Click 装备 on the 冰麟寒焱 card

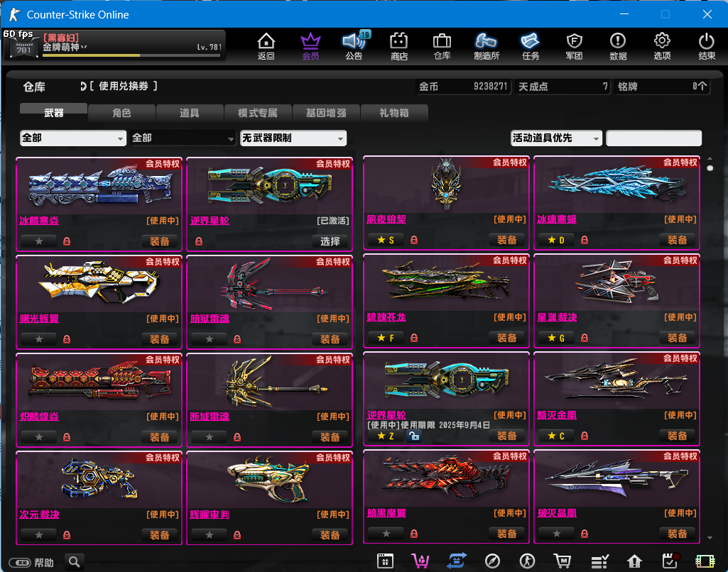pyautogui.click(x=160, y=241)
